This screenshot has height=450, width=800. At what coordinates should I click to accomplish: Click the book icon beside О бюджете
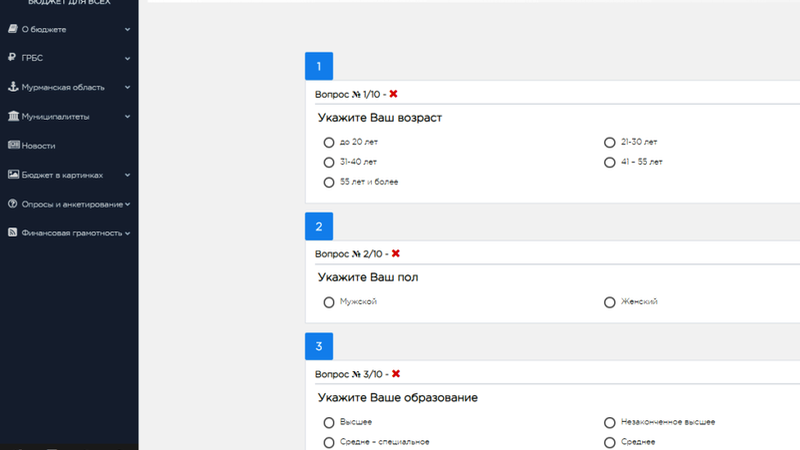coord(13,30)
